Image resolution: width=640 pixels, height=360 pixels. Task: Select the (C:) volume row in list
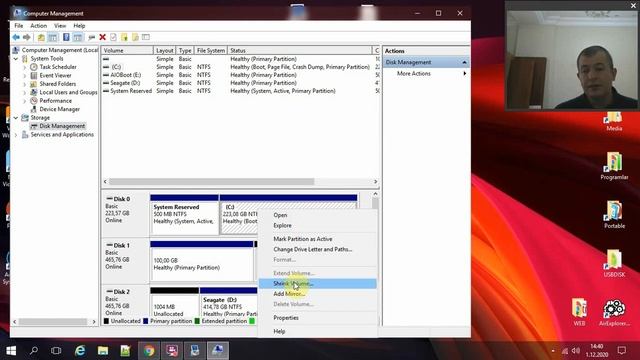(x=241, y=67)
